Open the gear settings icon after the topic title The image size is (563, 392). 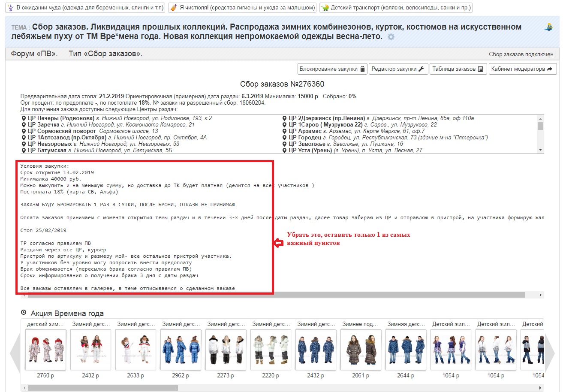[391, 37]
